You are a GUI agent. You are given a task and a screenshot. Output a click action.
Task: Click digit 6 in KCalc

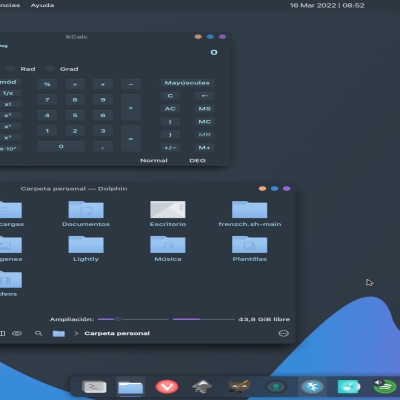click(103, 115)
